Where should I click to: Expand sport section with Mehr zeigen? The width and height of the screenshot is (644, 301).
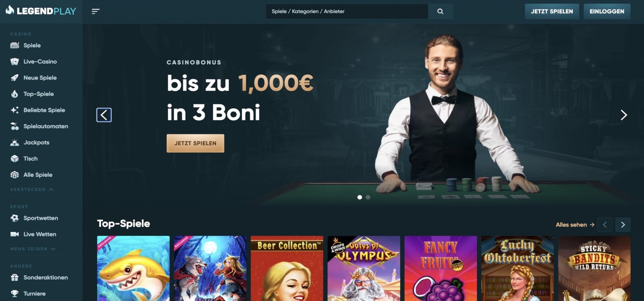pos(33,249)
